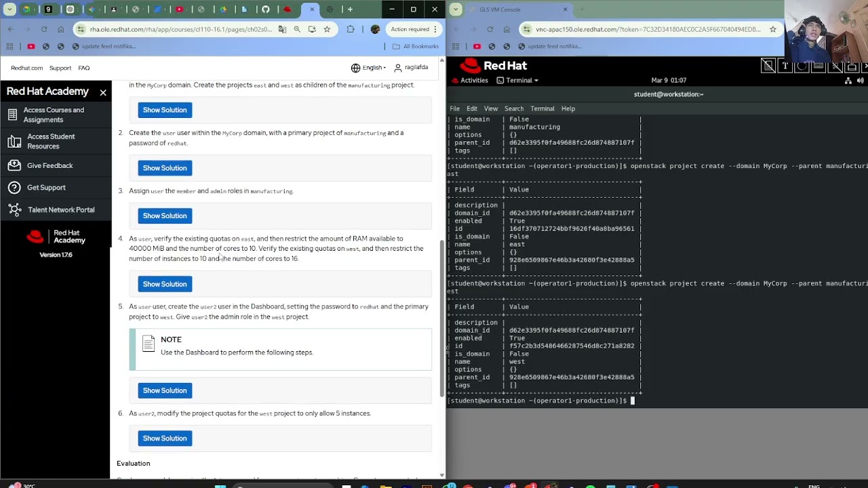Viewport: 868px width, 488px height.
Task: Close the active Red Hat Academy tab
Action: click(311, 9)
